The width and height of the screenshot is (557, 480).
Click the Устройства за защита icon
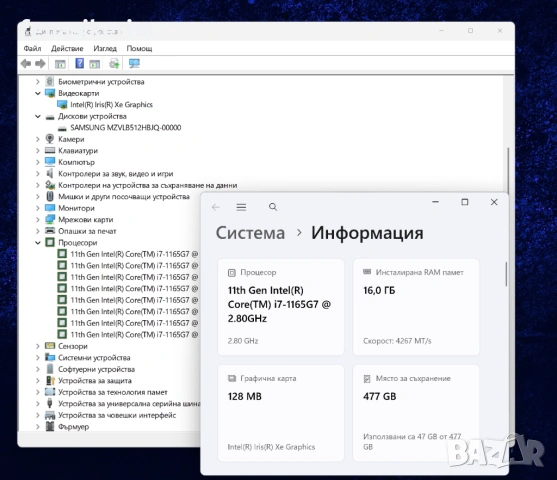[x=50, y=381]
